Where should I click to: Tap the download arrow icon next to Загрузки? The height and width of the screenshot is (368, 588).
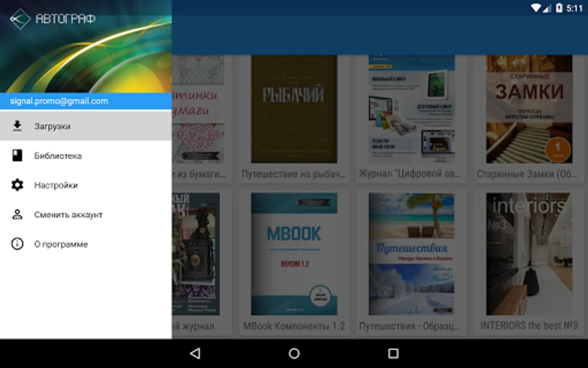[x=17, y=126]
